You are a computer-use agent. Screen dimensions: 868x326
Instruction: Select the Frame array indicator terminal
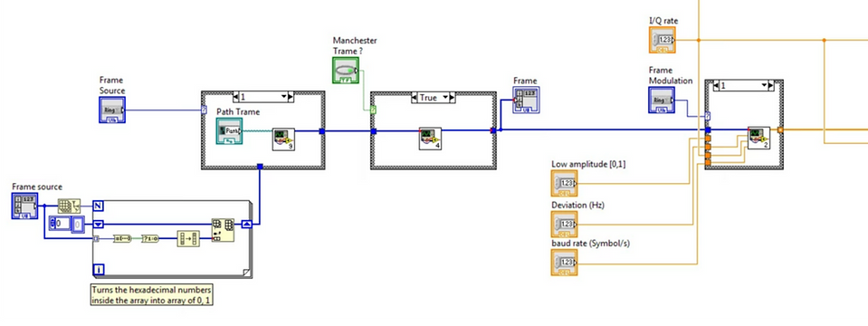click(x=525, y=101)
